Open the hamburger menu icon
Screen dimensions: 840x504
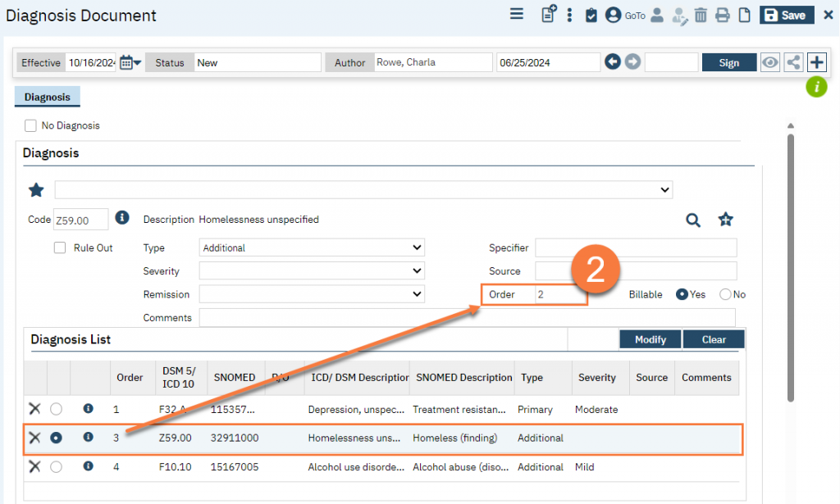pyautogui.click(x=517, y=15)
